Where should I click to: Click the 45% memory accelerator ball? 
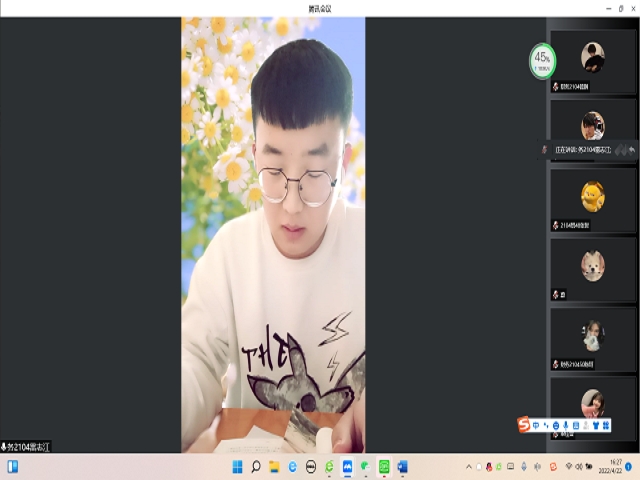pyautogui.click(x=542, y=61)
